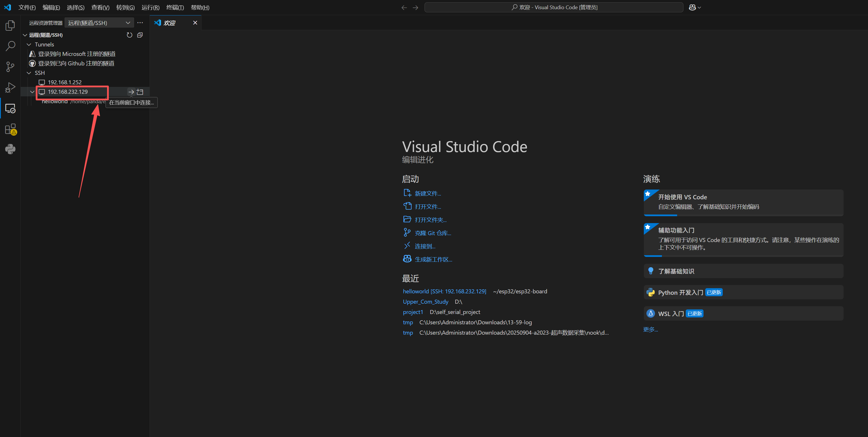Viewport: 868px width, 437px height.
Task: Open the Source Control view icon
Action: [10, 67]
